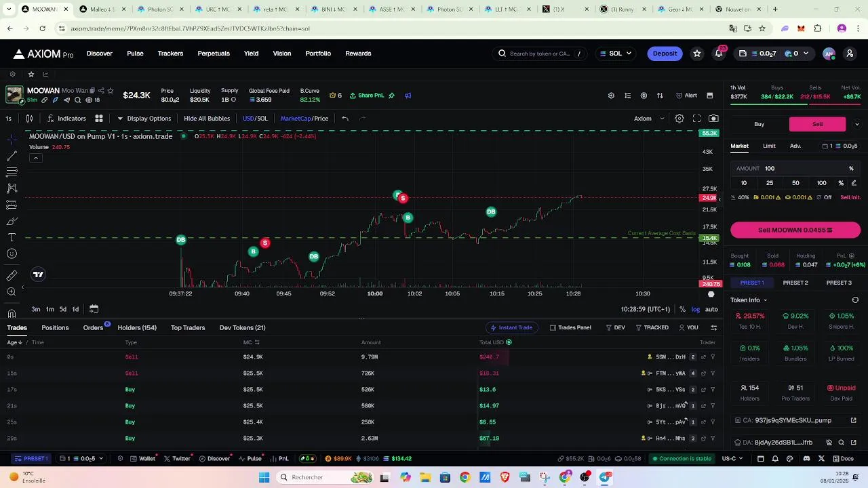Select the Limit order tab
This screenshot has height=488, width=868.
tap(769, 146)
